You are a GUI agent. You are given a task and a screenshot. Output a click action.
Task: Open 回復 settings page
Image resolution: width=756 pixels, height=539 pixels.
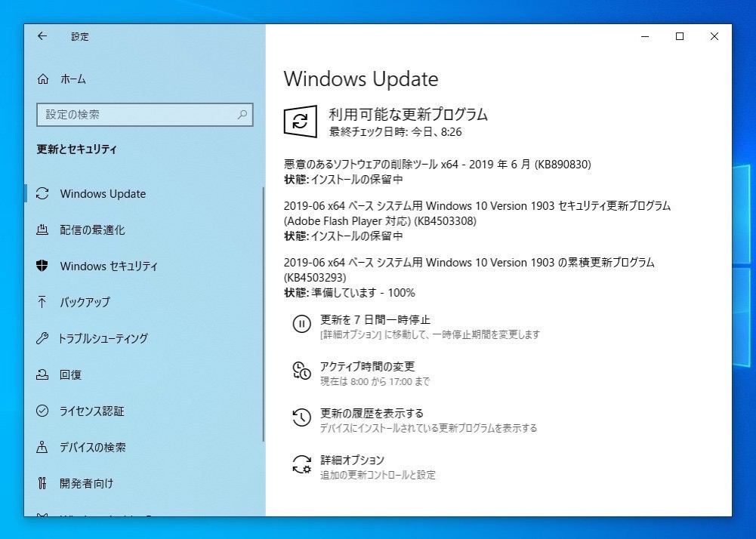point(71,374)
